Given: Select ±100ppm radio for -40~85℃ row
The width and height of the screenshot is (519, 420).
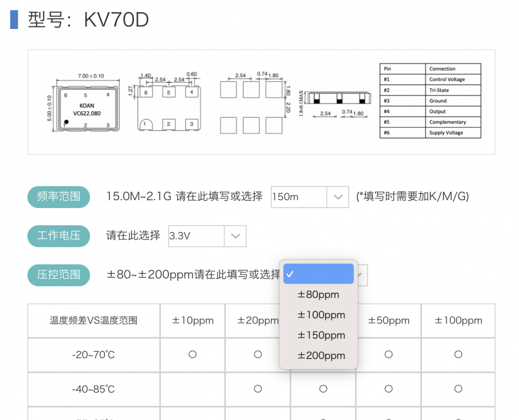Looking at the screenshot, I should (x=458, y=389).
